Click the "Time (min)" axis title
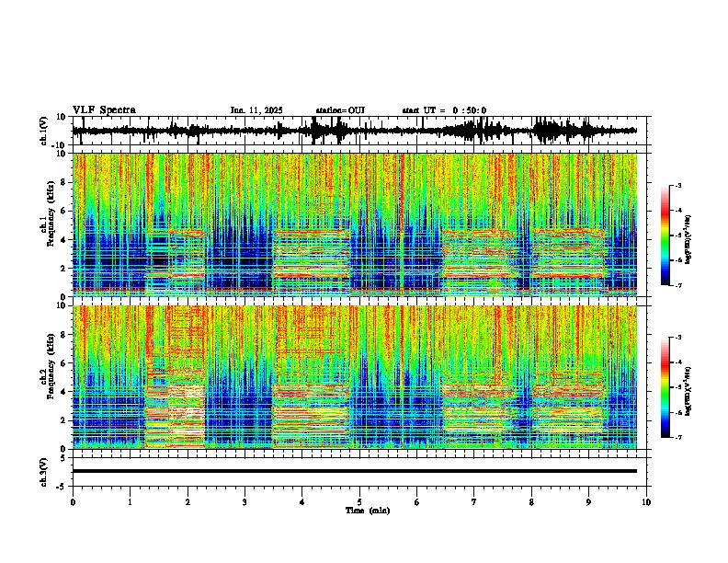Viewport: 728px width, 563px height. click(368, 511)
